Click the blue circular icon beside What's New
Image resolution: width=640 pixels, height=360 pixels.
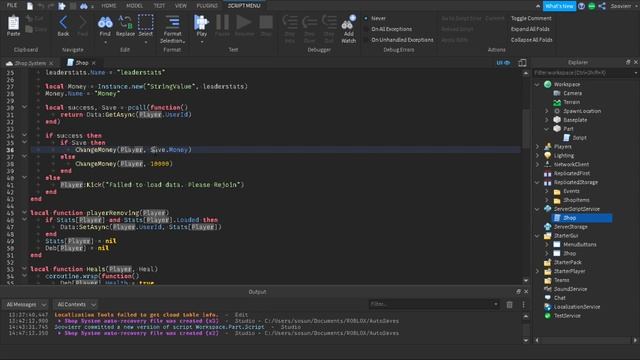[582, 6]
